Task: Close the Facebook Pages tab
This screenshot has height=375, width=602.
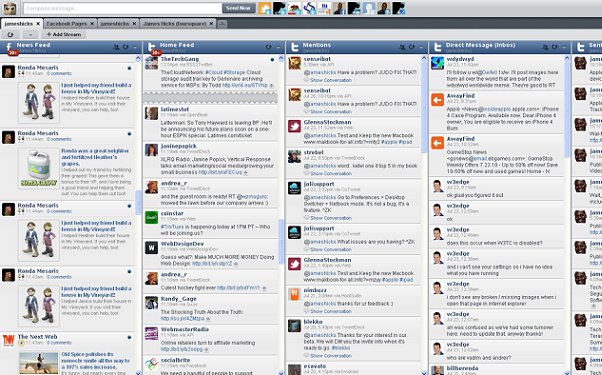Action: coord(92,24)
